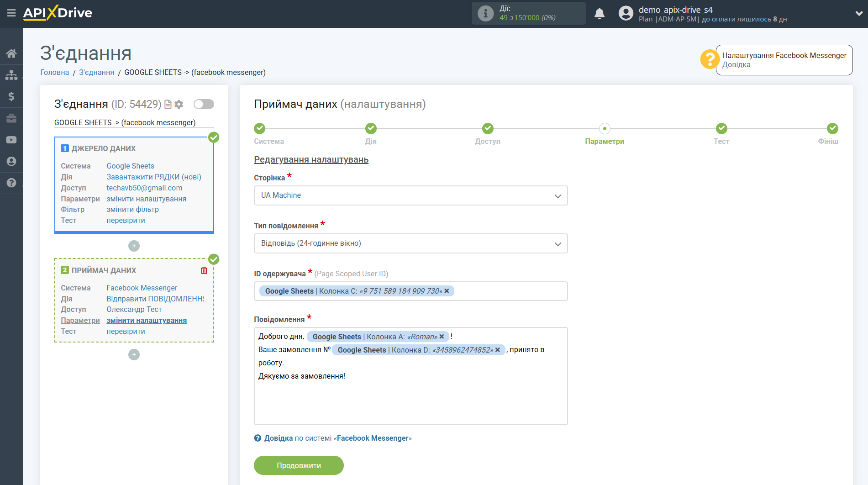Image resolution: width=868 pixels, height=485 pixels.
Task: Click the account avatar icon
Action: coord(626,13)
